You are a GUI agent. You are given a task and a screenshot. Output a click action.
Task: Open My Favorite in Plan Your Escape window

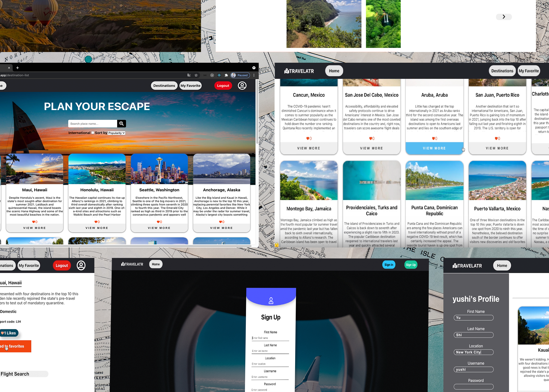[191, 86]
